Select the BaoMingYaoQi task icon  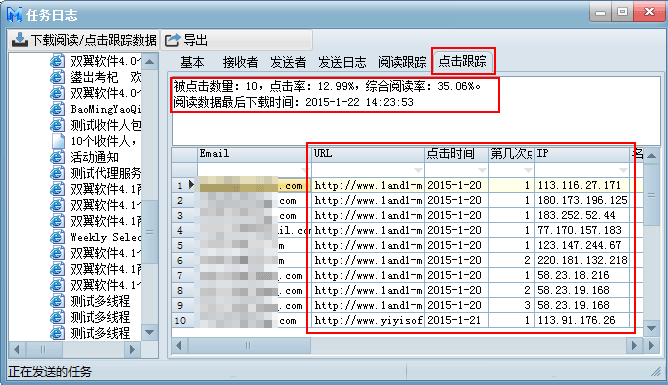coord(57,109)
